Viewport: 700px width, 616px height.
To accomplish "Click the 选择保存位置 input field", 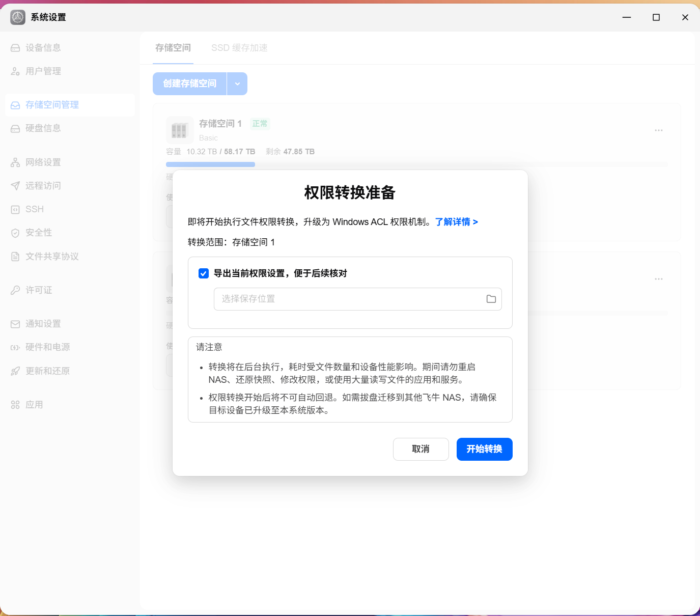I will coord(358,299).
